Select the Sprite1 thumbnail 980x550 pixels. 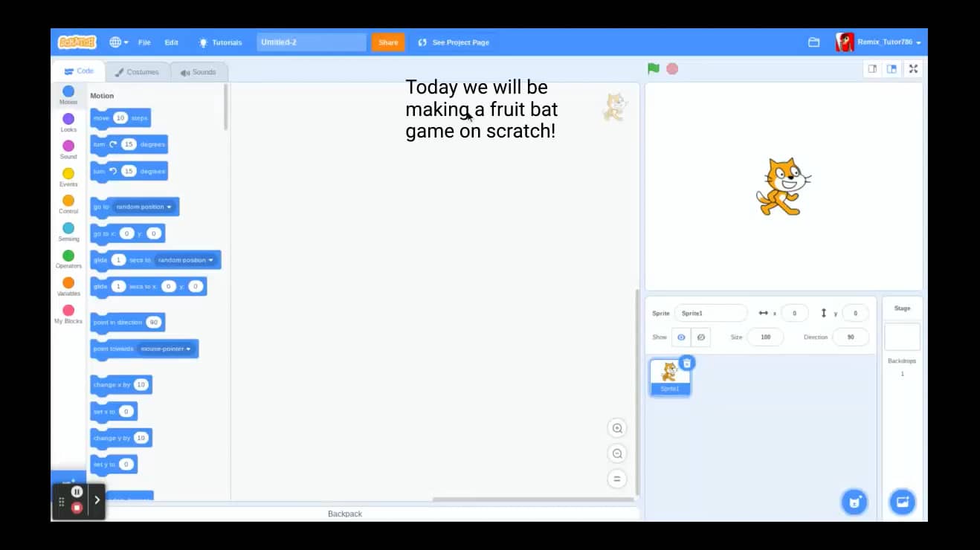pos(670,378)
